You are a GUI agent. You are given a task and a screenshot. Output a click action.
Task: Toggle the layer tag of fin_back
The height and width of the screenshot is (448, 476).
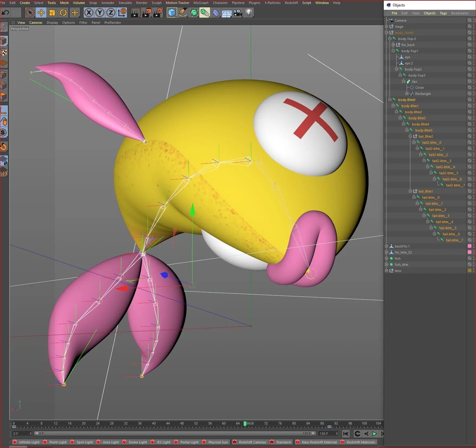(x=470, y=45)
